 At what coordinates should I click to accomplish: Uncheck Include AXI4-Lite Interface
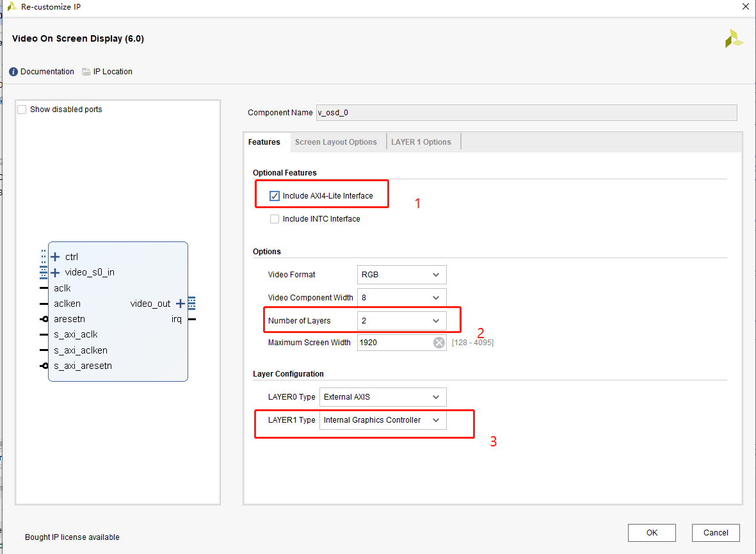click(x=275, y=196)
